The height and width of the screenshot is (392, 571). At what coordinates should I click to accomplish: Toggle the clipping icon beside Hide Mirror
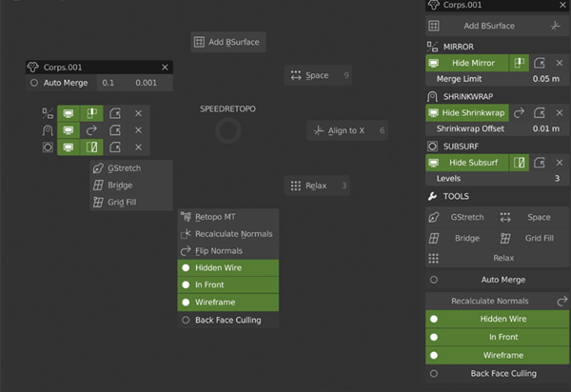pos(520,62)
